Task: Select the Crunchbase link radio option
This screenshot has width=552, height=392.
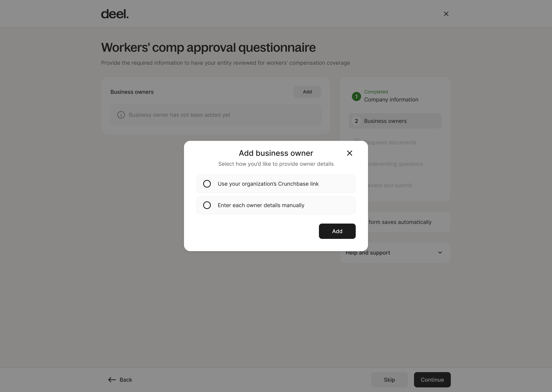Action: 207,184
